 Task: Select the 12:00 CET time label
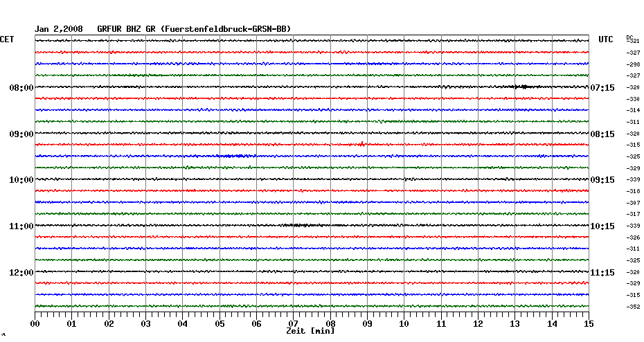21,273
